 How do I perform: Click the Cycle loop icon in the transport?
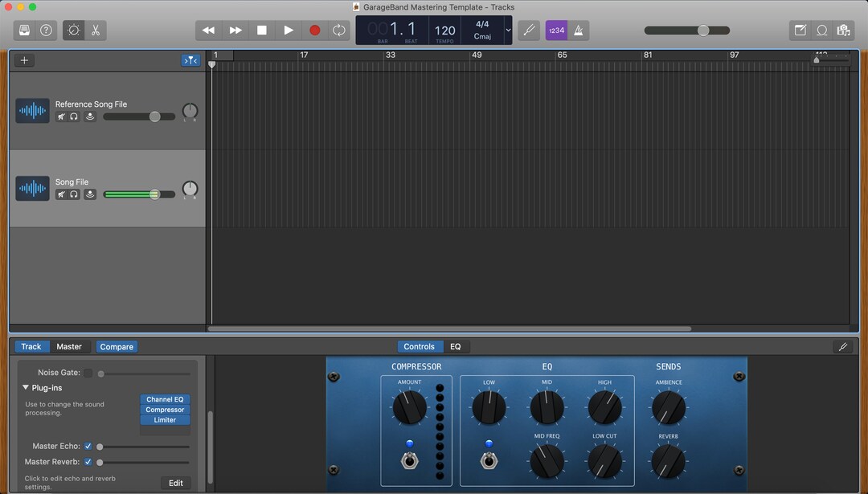tap(340, 30)
